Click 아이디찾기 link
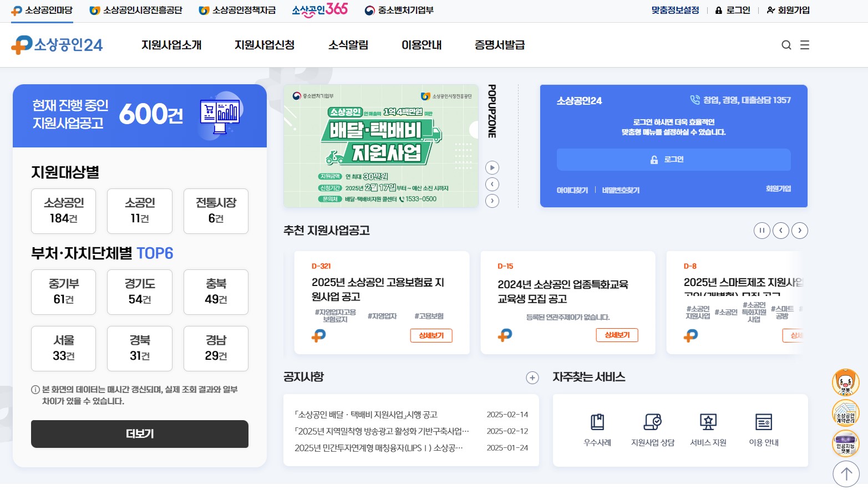This screenshot has width=868, height=490. (x=572, y=190)
